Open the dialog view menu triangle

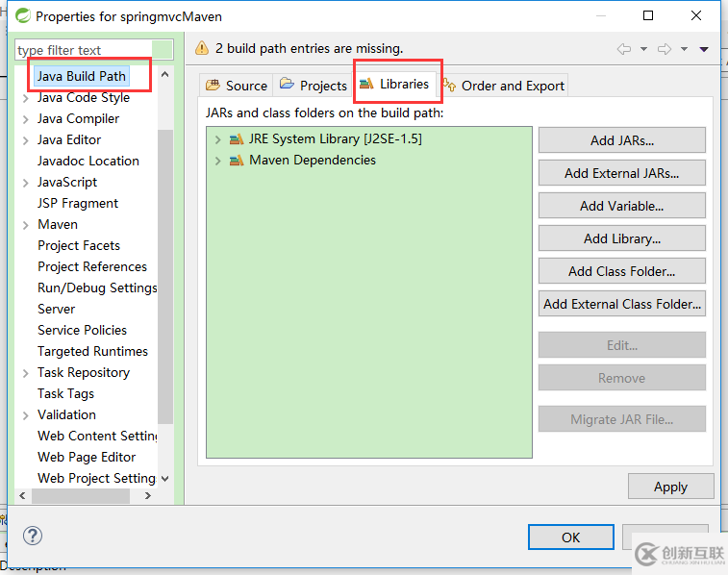pyautogui.click(x=704, y=49)
